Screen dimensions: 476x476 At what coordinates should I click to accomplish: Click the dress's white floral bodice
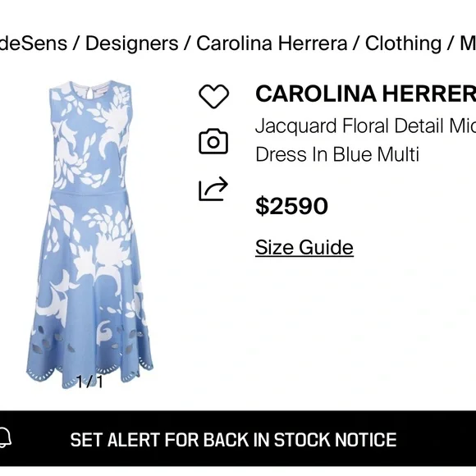[x=90, y=136]
